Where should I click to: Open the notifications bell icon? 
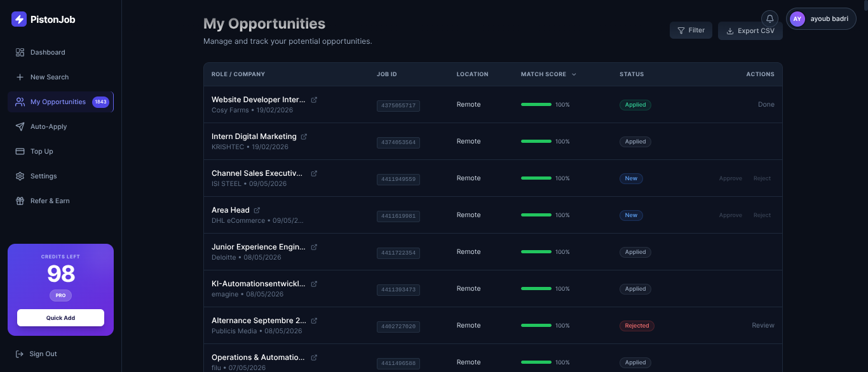pos(770,19)
